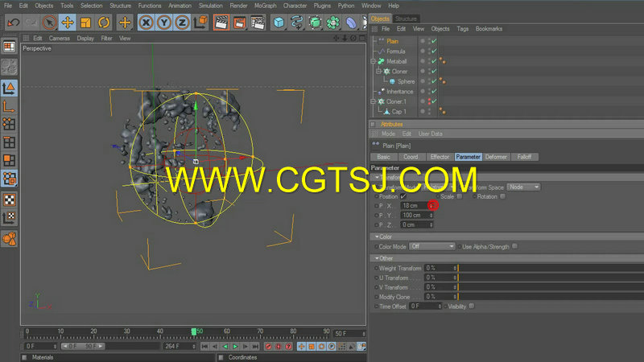Collapse the Color section
This screenshot has width=644, height=362.
[x=377, y=237]
